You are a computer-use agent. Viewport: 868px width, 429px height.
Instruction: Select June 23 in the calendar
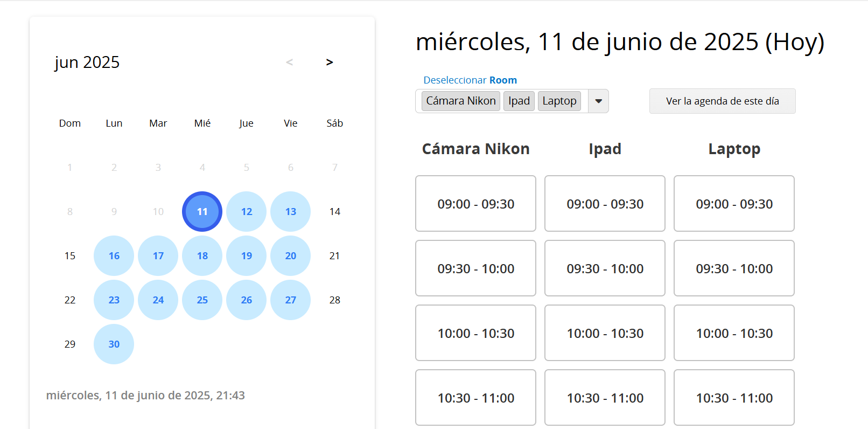click(114, 300)
